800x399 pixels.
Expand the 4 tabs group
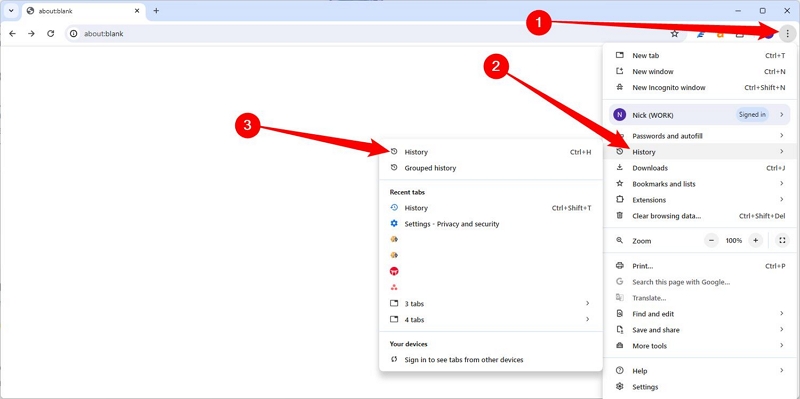(490, 319)
